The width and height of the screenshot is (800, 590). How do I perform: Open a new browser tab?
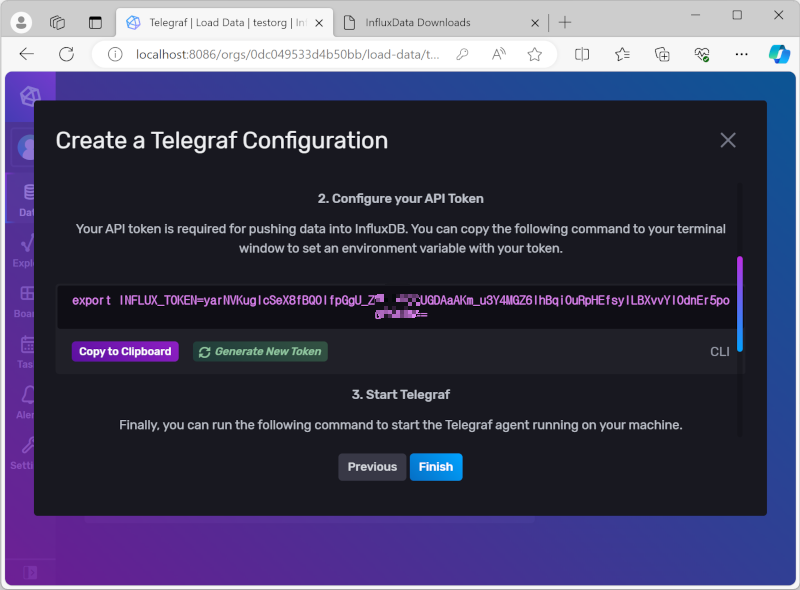pyautogui.click(x=565, y=22)
